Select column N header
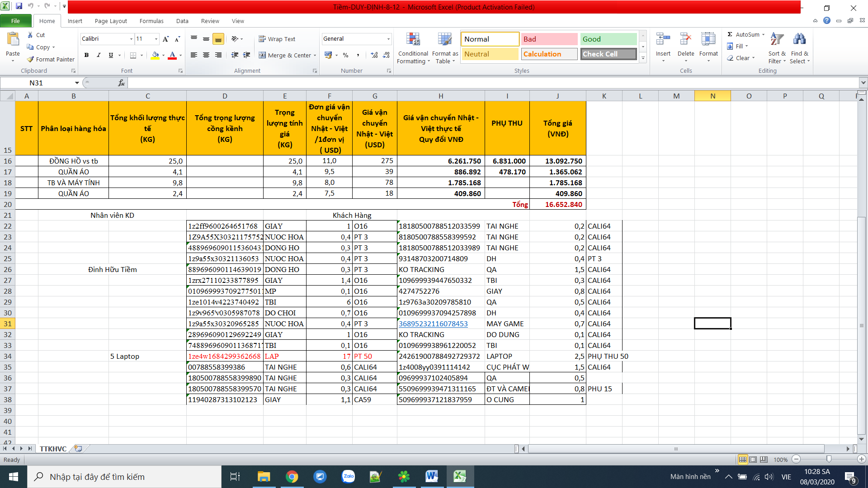 [x=712, y=96]
